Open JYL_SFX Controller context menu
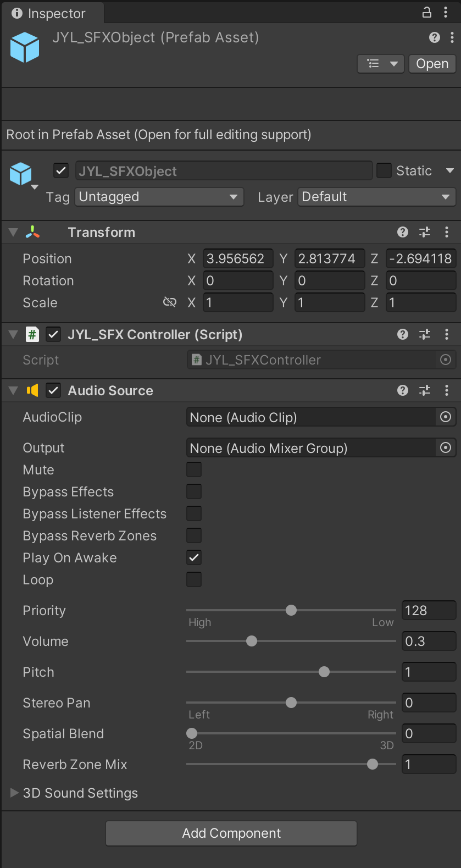Screen dimensions: 461x868 click(447, 334)
